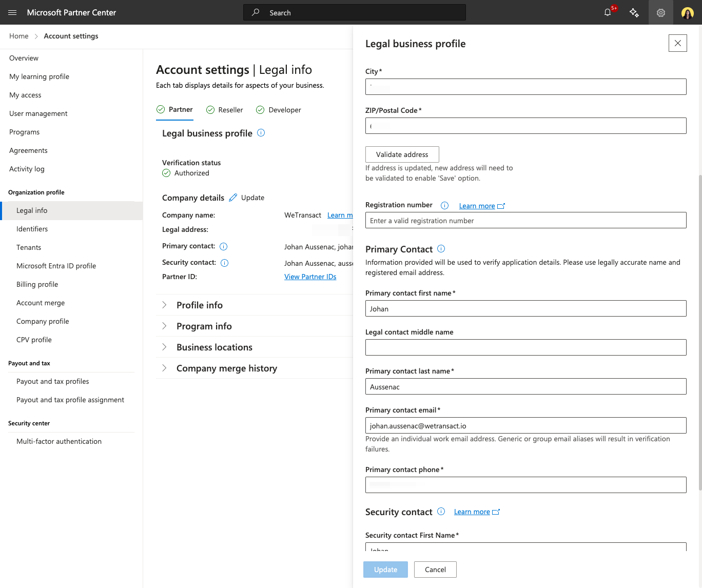
Task: Click the Legal contact middle name field
Action: tap(526, 347)
